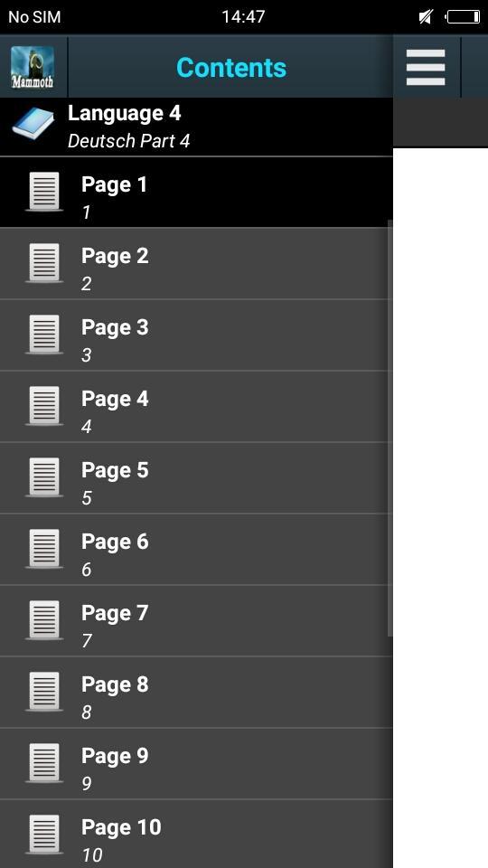
Task: Click the contents list vertical scrollbar
Action: [390, 428]
